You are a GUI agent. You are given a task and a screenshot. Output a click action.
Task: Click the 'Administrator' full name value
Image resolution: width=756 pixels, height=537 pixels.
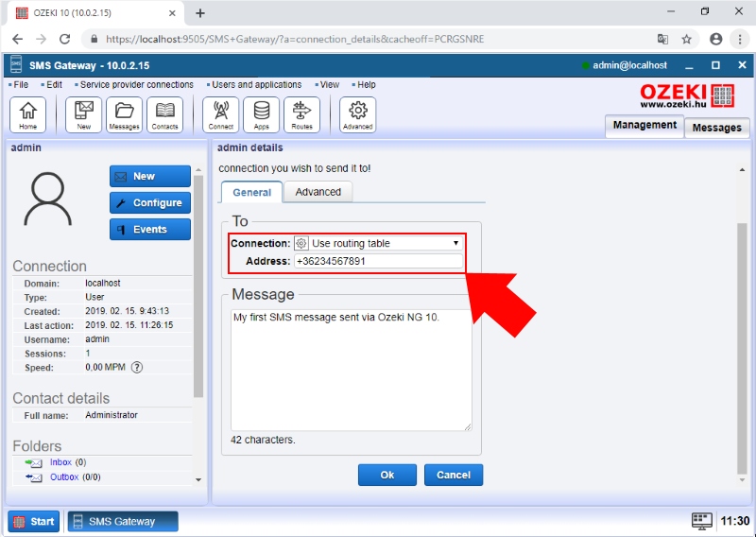click(x=112, y=415)
